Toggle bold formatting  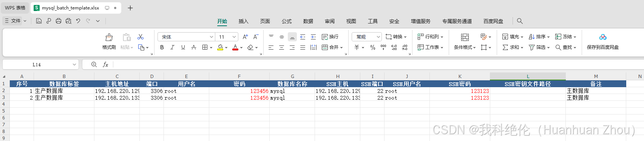click(x=162, y=47)
